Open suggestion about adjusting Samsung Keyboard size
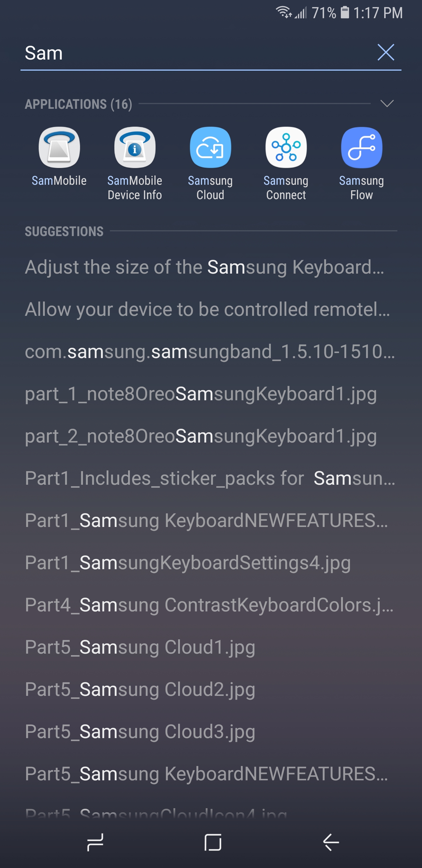 click(x=205, y=267)
